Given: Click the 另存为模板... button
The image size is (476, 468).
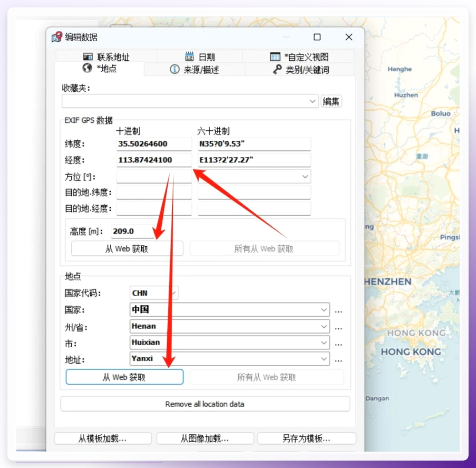Looking at the screenshot, I should click(307, 438).
